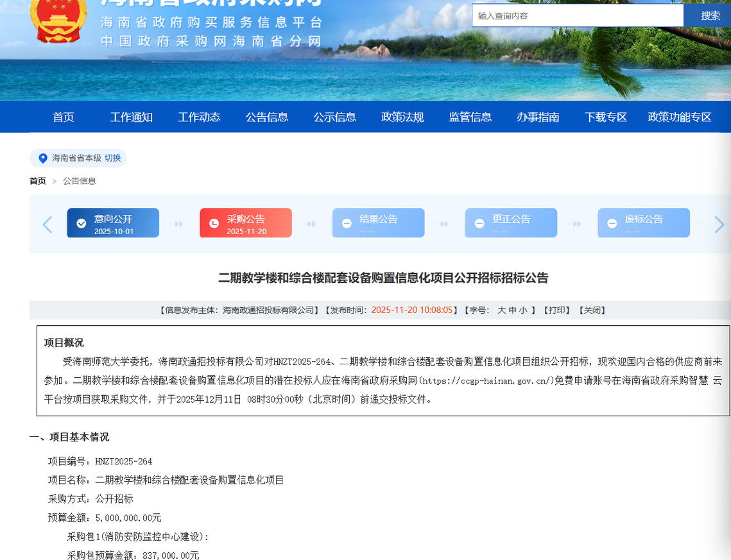Click the clock icon on 采购公告
The image size is (731, 560).
(214, 223)
